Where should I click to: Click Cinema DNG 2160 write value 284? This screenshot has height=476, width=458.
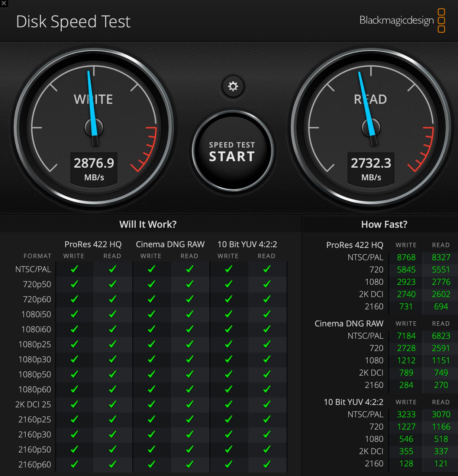[406, 385]
